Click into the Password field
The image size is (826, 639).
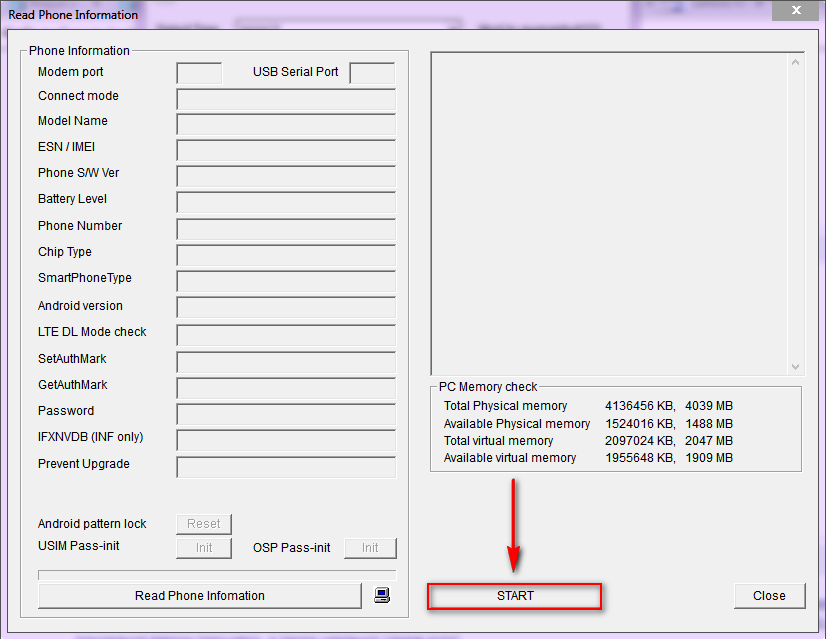[x=286, y=414]
